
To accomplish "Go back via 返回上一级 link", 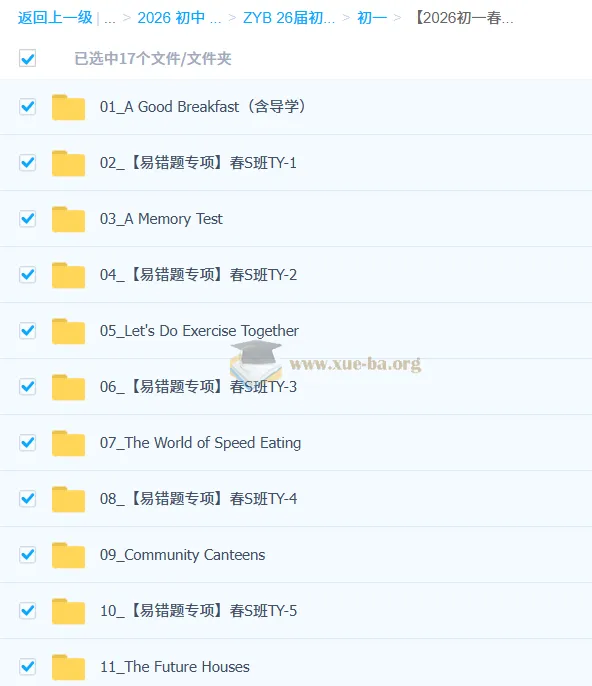I will click(x=55, y=18).
